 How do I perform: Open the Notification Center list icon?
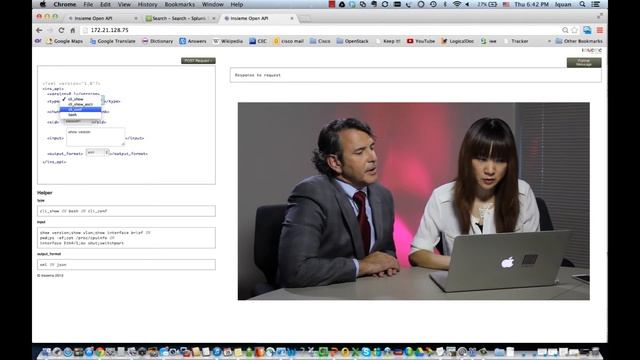pyautogui.click(x=596, y=4)
